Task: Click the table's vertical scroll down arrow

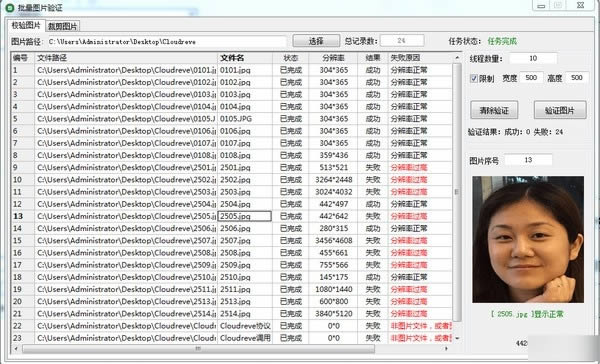Action: point(457,338)
